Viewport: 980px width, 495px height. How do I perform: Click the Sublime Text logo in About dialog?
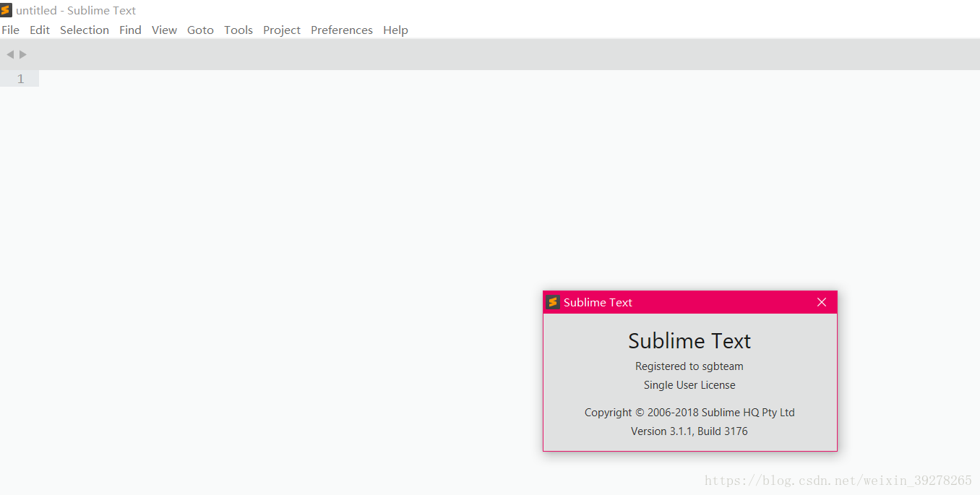tap(553, 302)
